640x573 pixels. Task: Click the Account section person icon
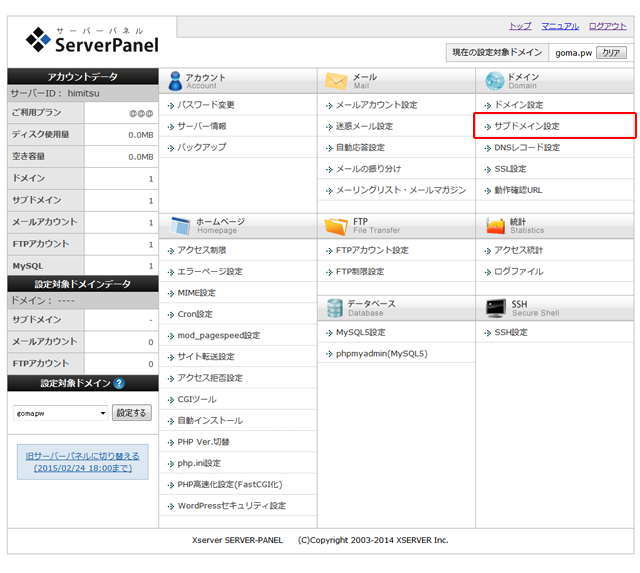click(x=175, y=81)
